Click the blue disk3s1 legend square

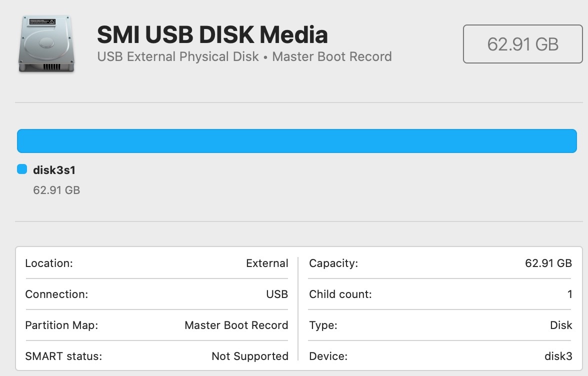22,169
